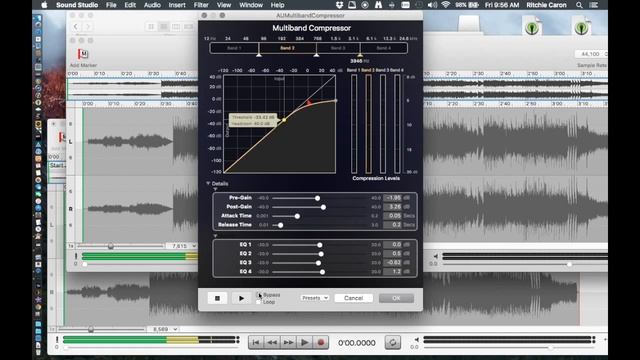640x360 pixels.
Task: Click the EQ 1 slider knob
Action: tap(320, 245)
